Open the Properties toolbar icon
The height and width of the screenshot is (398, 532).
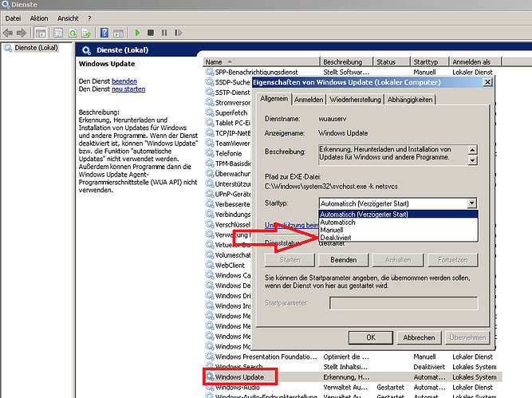pos(58,33)
